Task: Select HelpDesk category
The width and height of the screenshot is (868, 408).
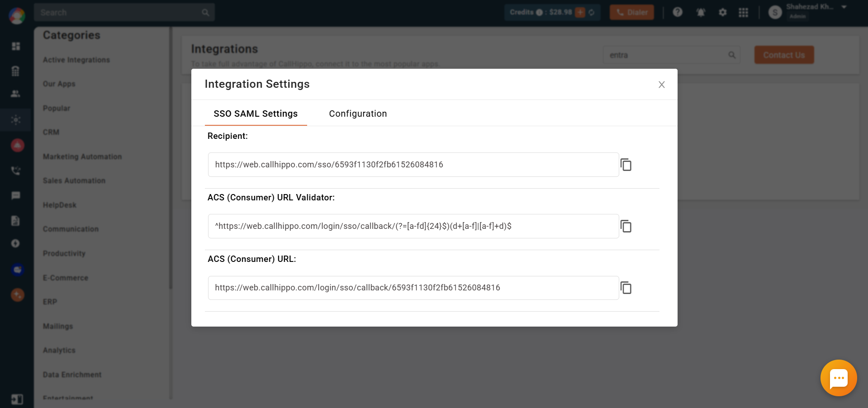Action: pyautogui.click(x=60, y=205)
